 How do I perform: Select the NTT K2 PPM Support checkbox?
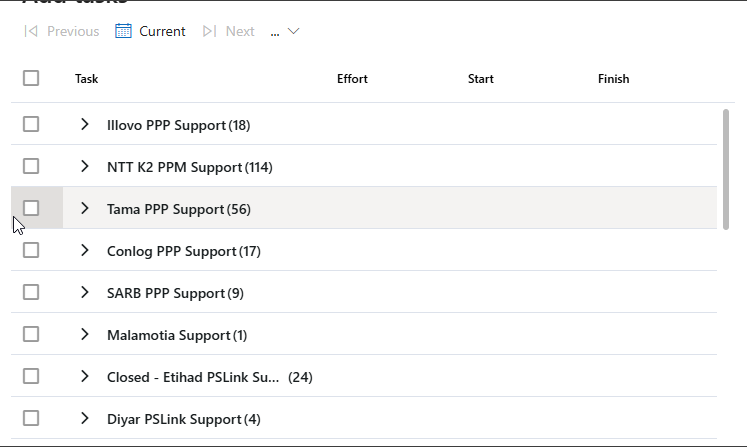click(x=31, y=166)
